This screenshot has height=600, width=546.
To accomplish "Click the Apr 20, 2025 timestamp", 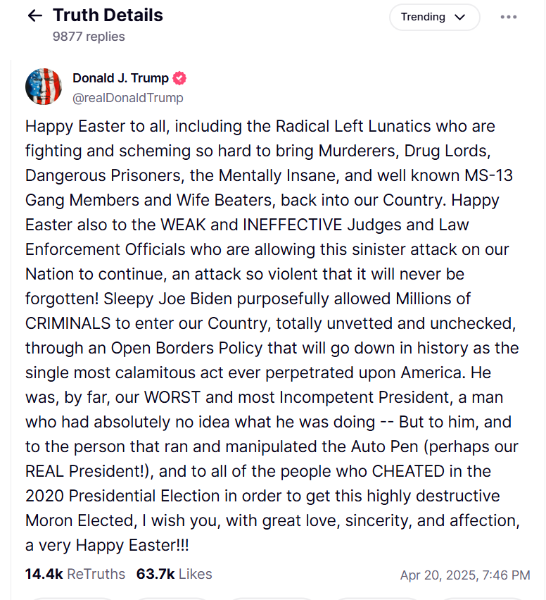I will [465, 575].
